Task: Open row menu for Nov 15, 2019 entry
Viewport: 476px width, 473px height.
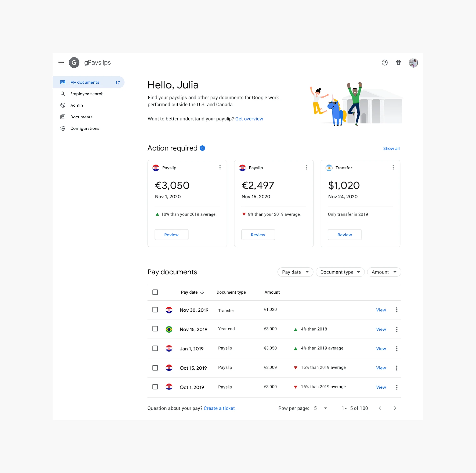Action: 396,329
